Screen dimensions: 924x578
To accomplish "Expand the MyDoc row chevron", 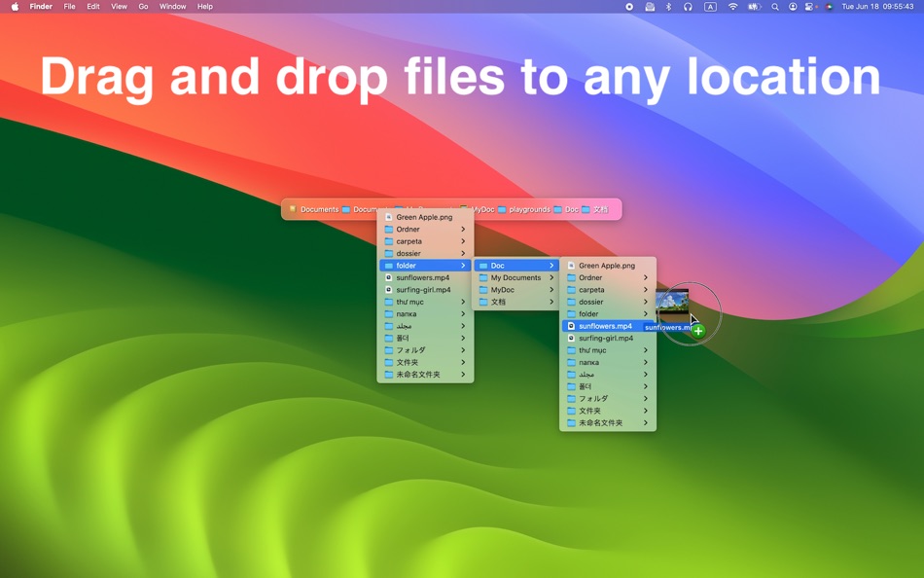I will [551, 290].
